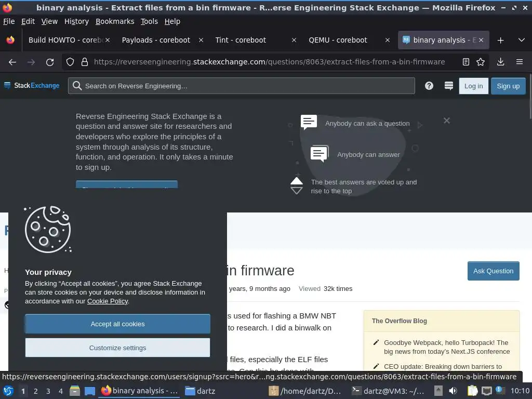
Task: Switch to Tint coreboot tab
Action: [x=241, y=40]
